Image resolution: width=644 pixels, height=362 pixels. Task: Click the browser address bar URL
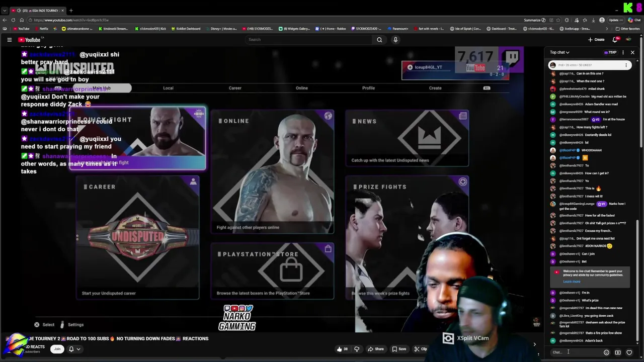coord(71,20)
